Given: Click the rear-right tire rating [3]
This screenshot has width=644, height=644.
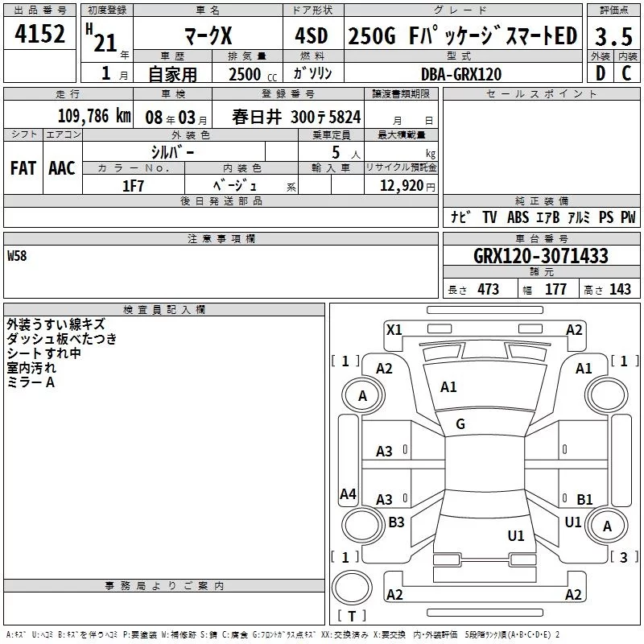Looking at the screenshot, I should coord(625,557).
